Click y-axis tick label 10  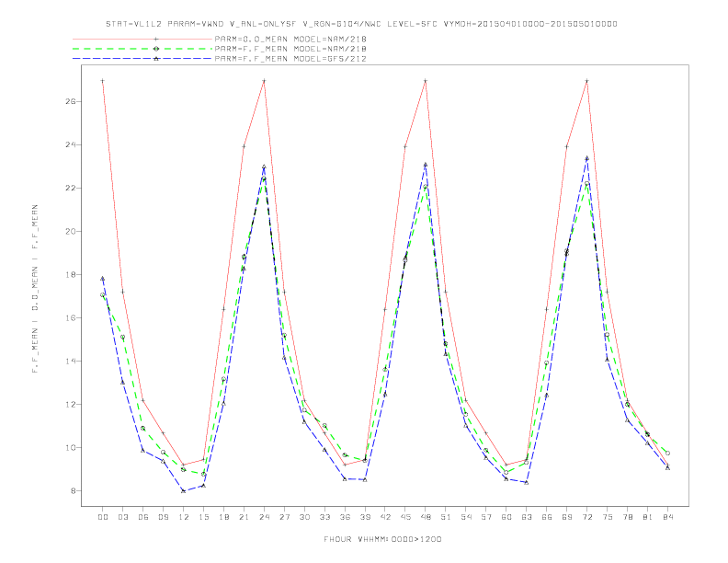pyautogui.click(x=70, y=448)
